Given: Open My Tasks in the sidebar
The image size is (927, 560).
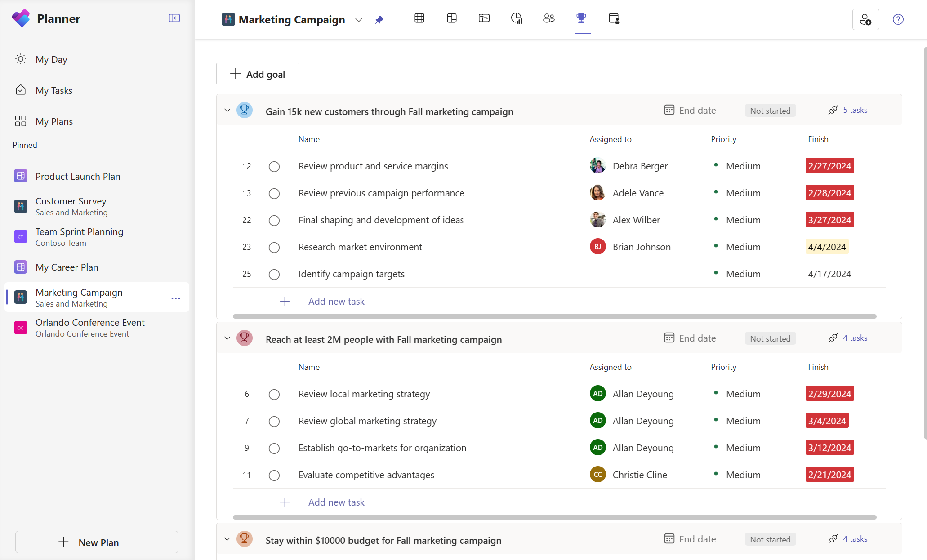Looking at the screenshot, I should pos(54,90).
